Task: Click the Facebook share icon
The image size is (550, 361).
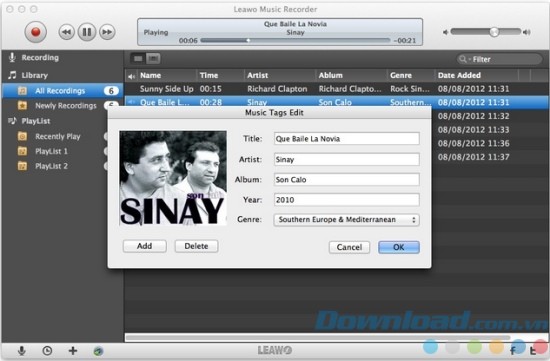Action: pyautogui.click(x=513, y=350)
